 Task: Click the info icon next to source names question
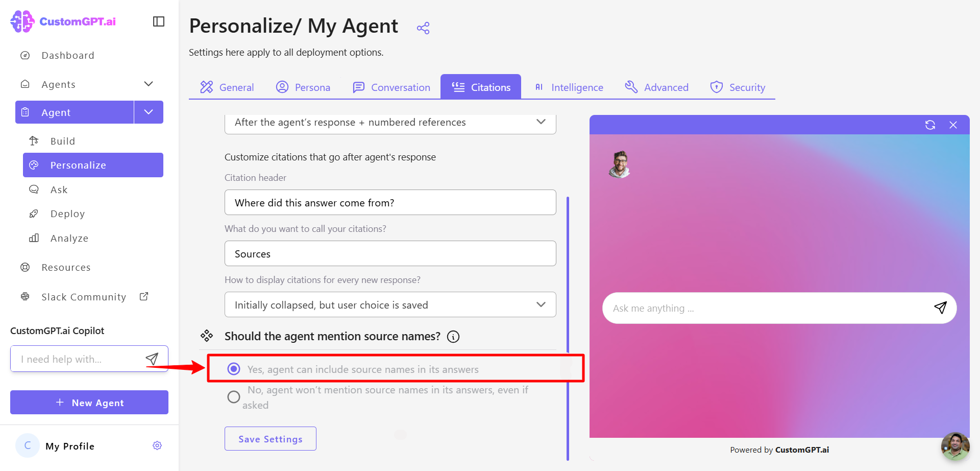(x=453, y=337)
